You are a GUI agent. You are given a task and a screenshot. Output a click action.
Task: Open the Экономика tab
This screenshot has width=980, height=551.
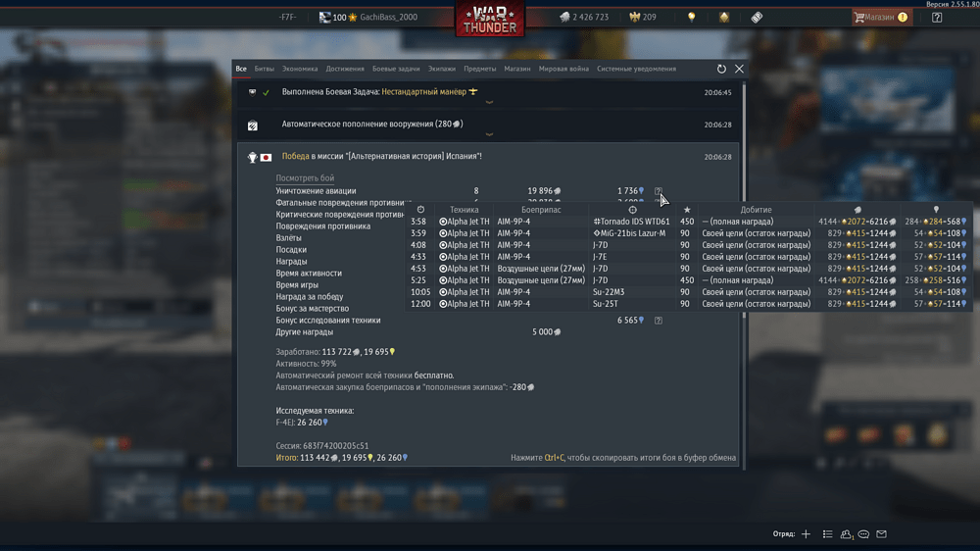coord(300,69)
